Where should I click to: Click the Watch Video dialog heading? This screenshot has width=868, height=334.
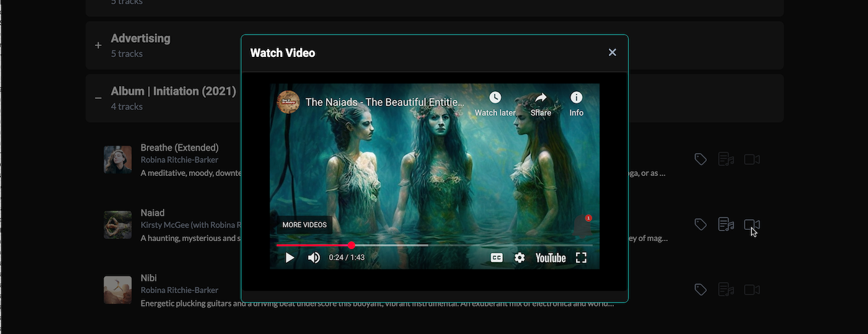click(283, 53)
